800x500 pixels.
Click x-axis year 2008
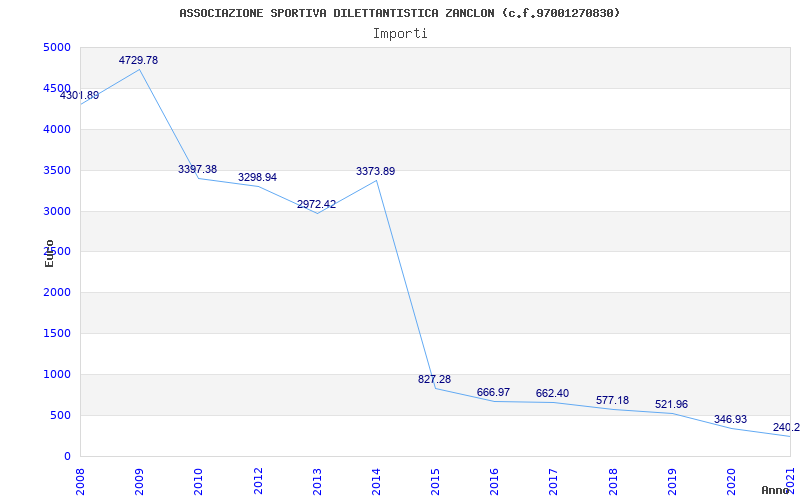80,483
